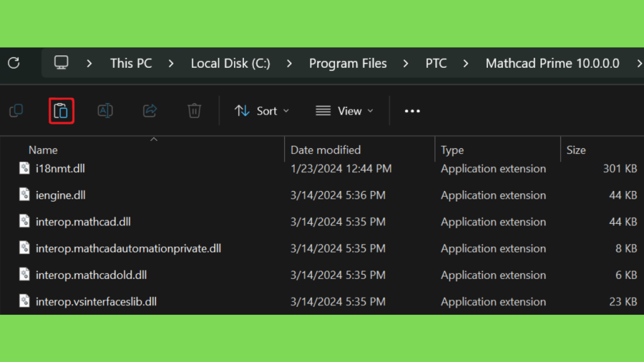Expand the chevron after the monitor icon
This screenshot has height=362, width=644.
tap(89, 63)
